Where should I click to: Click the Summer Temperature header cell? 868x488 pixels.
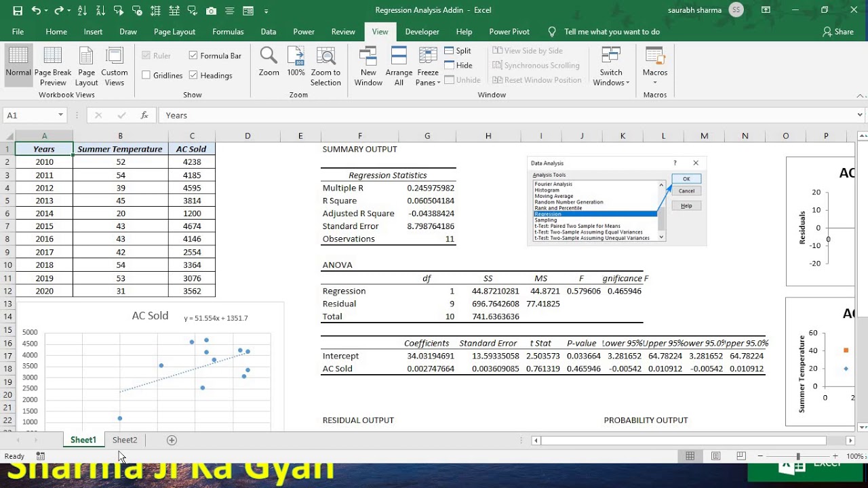[120, 149]
